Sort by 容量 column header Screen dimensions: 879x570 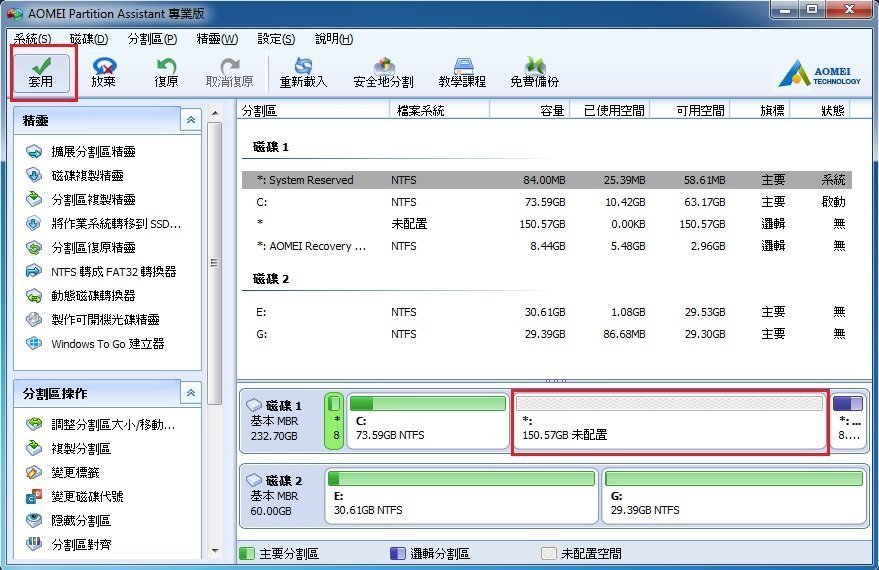[x=530, y=110]
